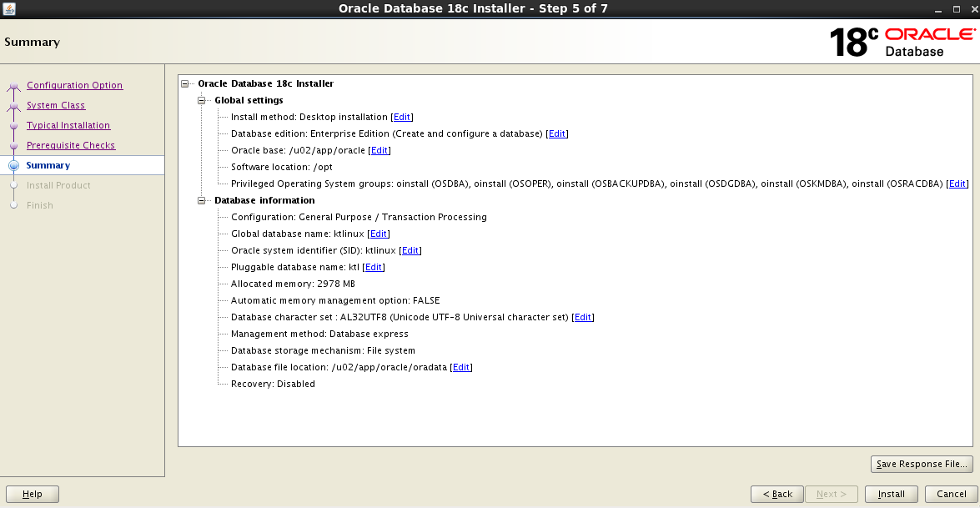This screenshot has width=980, height=508.
Task: Click the Summary step indicator circle
Action: coord(13,166)
